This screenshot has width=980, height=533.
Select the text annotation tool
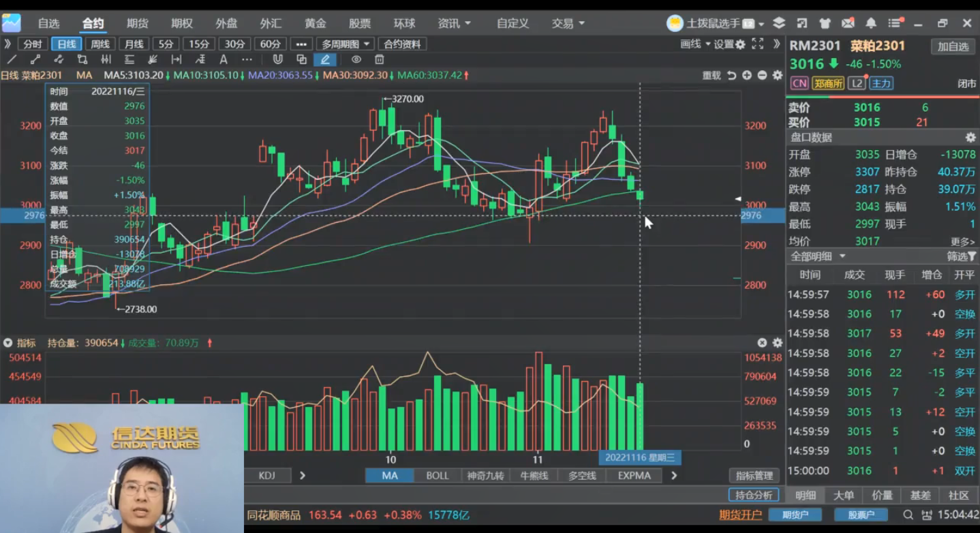(223, 60)
